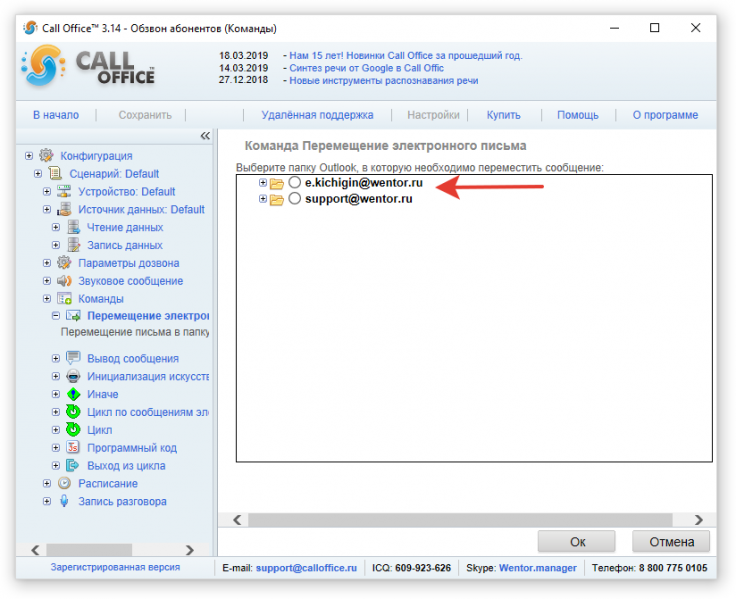Open the Нам 15 лет news link
This screenshot has width=736, height=599.
(x=406, y=55)
